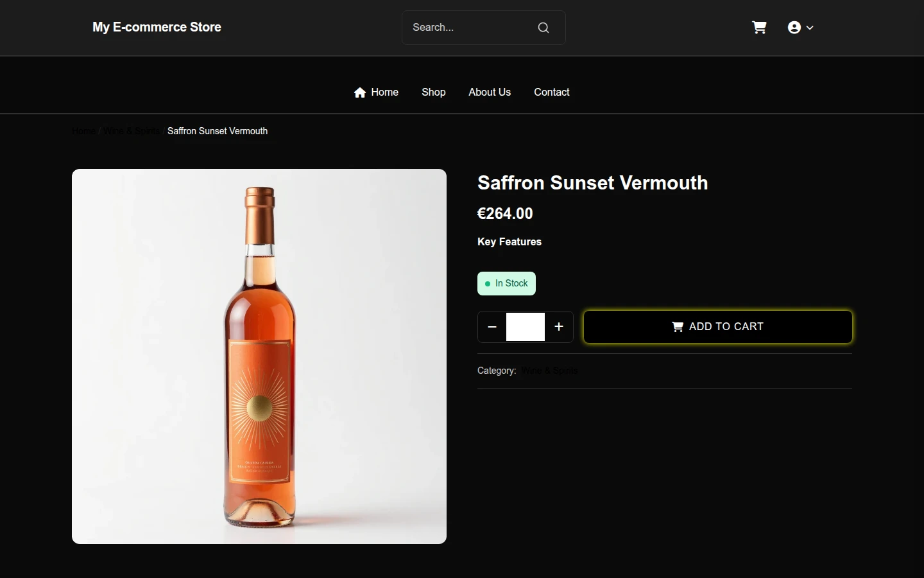Click the quantity input box
The image size is (924, 578).
point(526,327)
